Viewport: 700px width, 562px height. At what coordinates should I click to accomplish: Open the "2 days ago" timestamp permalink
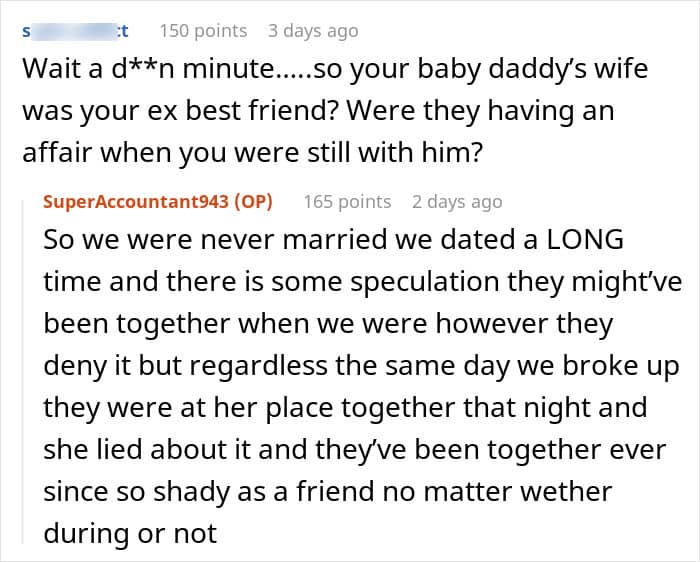(457, 202)
